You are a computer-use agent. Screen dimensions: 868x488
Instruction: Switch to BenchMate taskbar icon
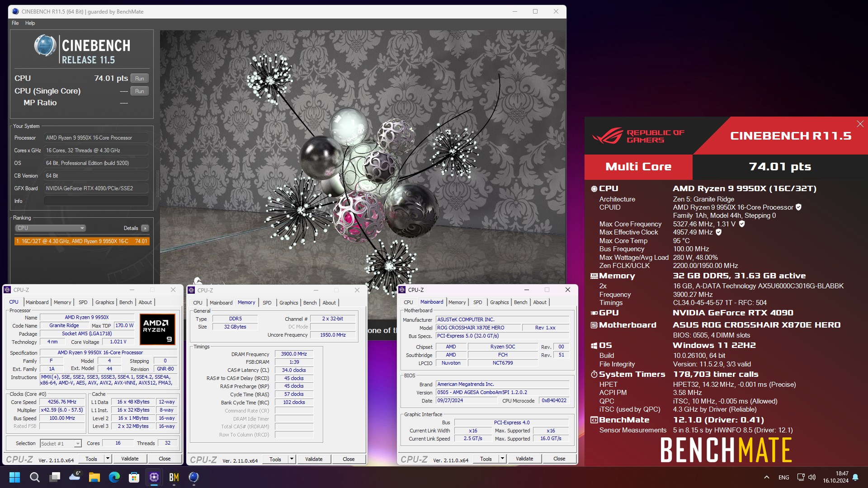[174, 477]
